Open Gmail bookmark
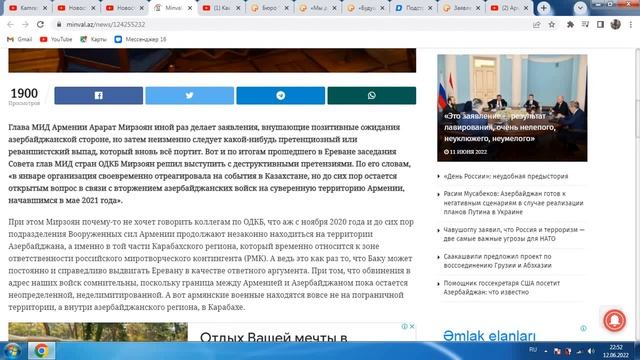The width and height of the screenshot is (640, 360). (20, 39)
